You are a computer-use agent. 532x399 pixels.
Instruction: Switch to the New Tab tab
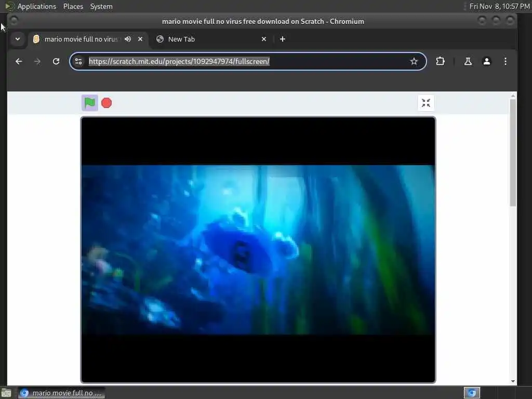coord(211,39)
